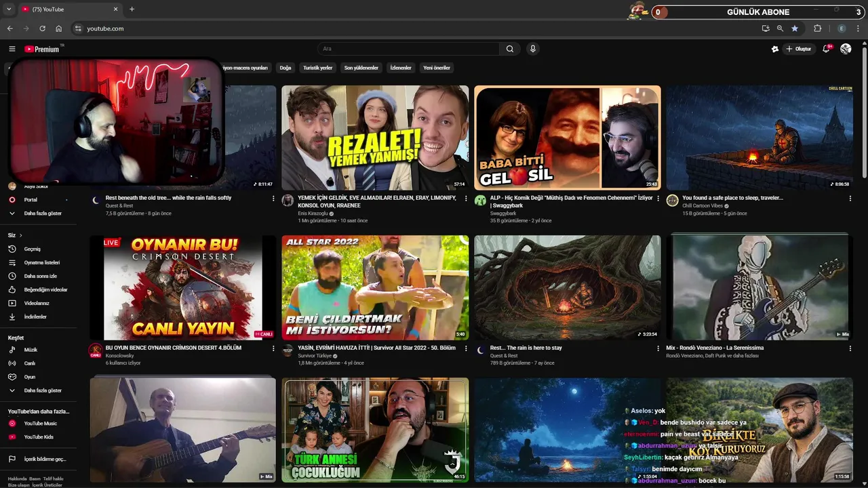The image size is (868, 488).
Task: Play the BABA BİTTİ GEL SİL thumbnail
Action: (568, 138)
